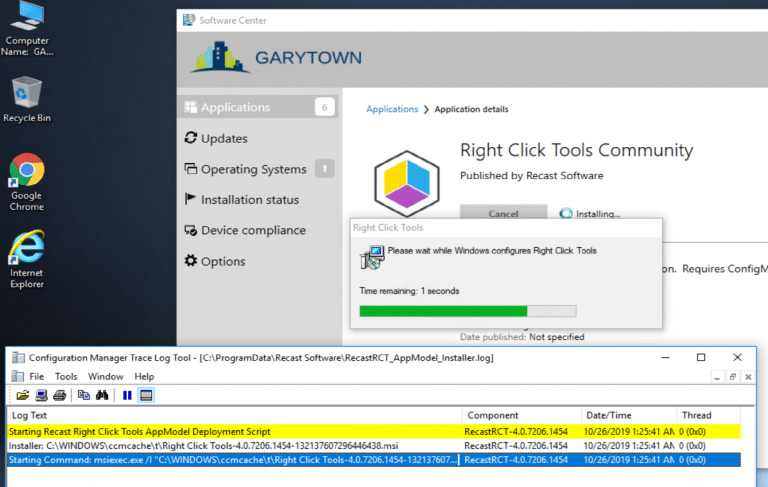The height and width of the screenshot is (487, 768).
Task: Toggle the Pause log updating button
Action: [x=127, y=395]
